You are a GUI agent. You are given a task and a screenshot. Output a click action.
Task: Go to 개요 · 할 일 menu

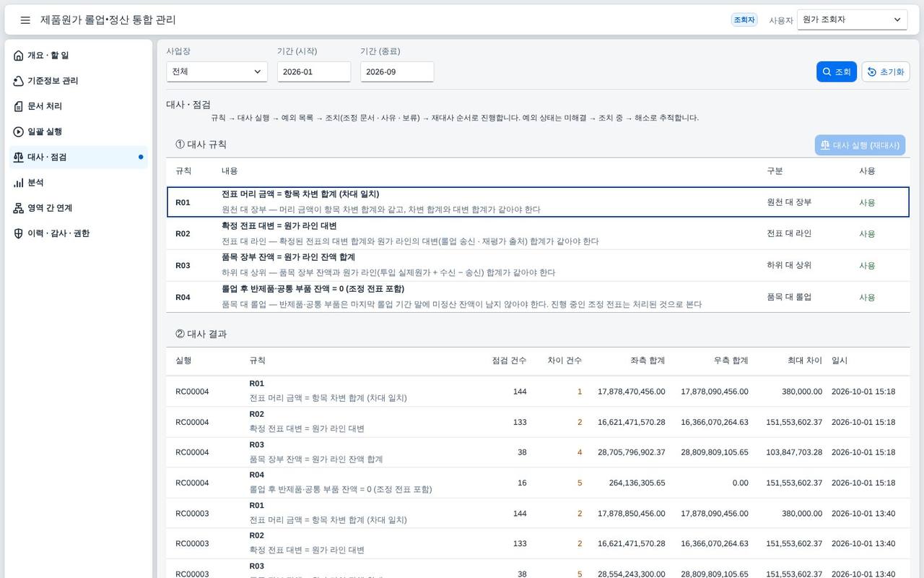coord(79,56)
